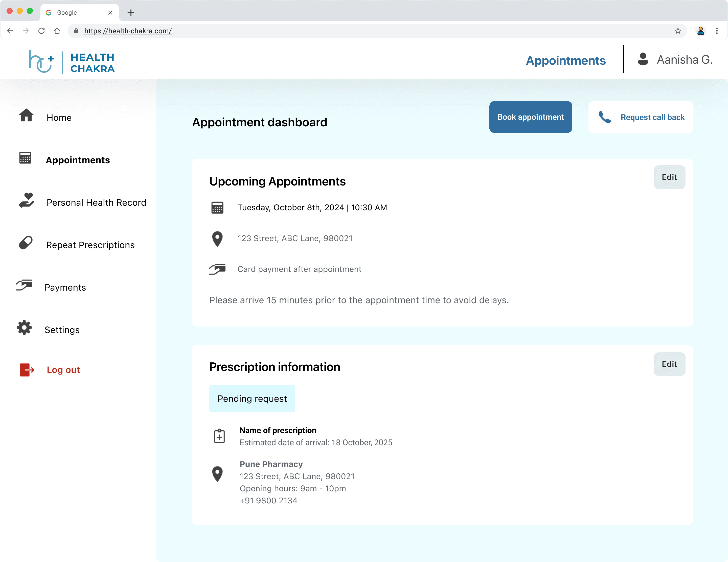728x562 pixels.
Task: Click the Personal Health Record heart-hand icon
Action: pyautogui.click(x=26, y=200)
